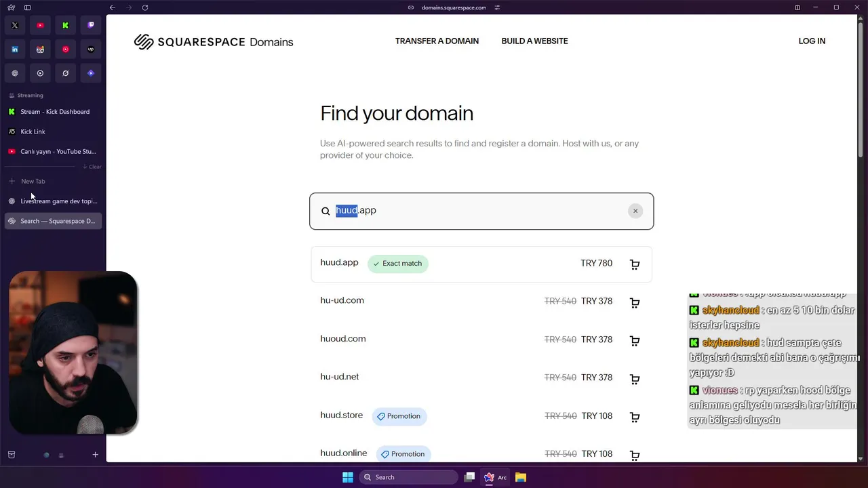The width and height of the screenshot is (868, 488).
Task: Open the Gmail pinned shortcut
Action: (x=40, y=49)
